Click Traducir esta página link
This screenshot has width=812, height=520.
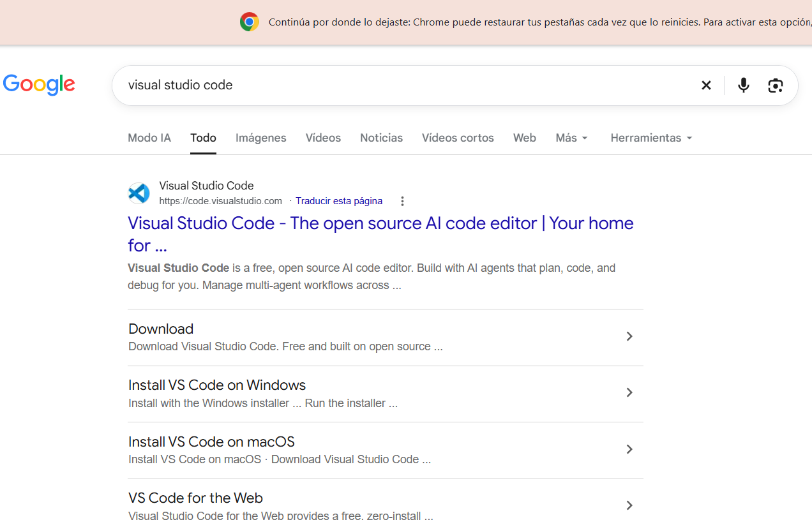point(339,201)
